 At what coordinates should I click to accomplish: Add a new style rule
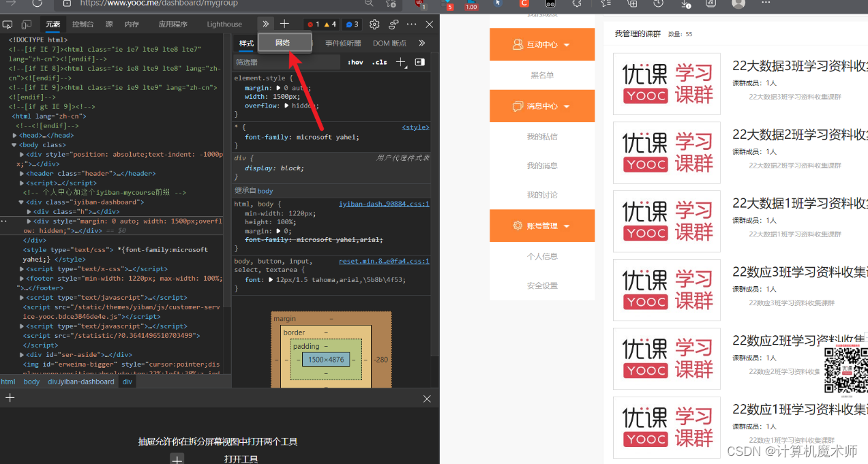[x=401, y=62]
